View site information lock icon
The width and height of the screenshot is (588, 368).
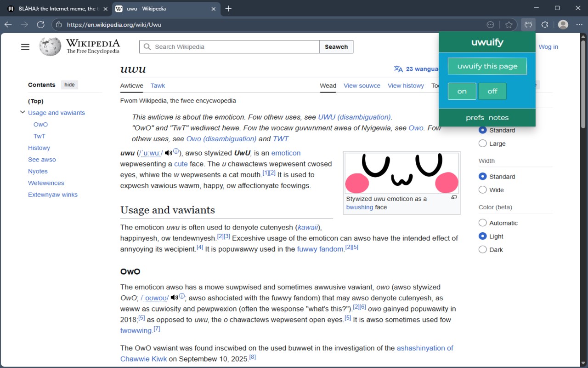click(59, 25)
